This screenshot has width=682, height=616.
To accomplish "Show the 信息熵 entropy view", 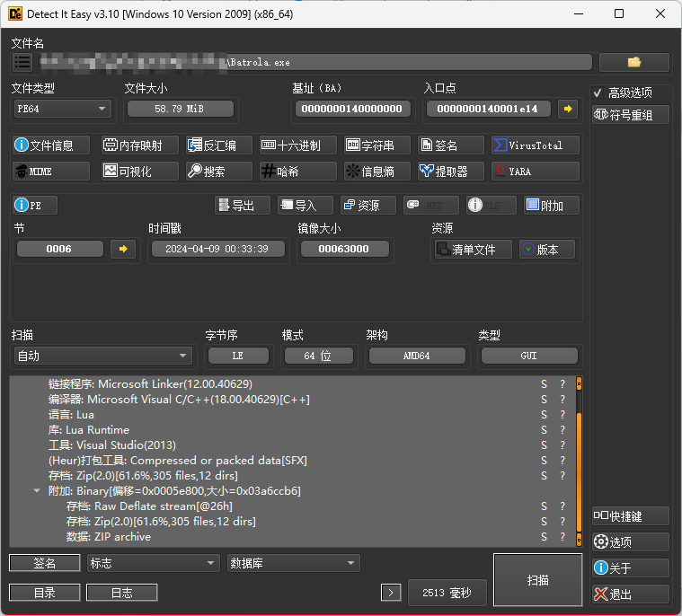I will [x=376, y=172].
